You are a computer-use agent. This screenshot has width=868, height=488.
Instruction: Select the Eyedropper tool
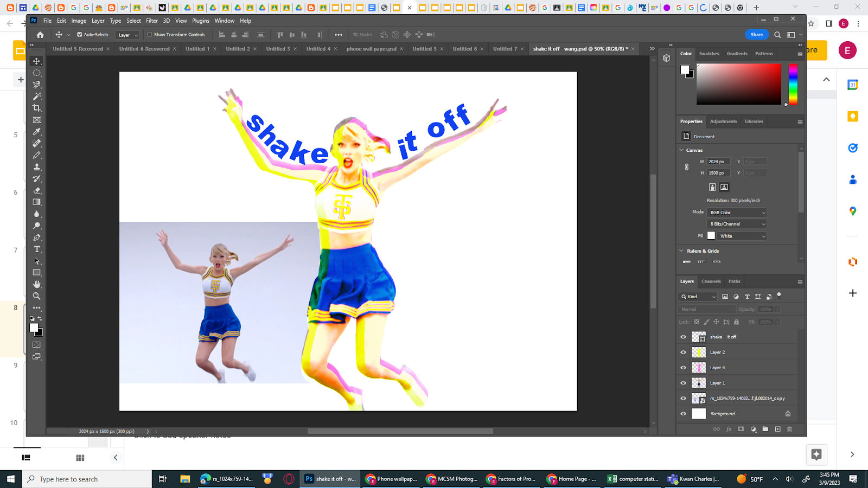pos(37,132)
